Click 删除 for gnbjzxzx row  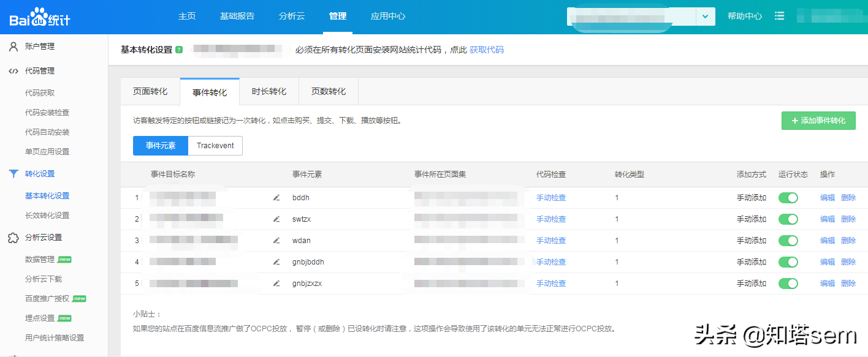coord(848,284)
